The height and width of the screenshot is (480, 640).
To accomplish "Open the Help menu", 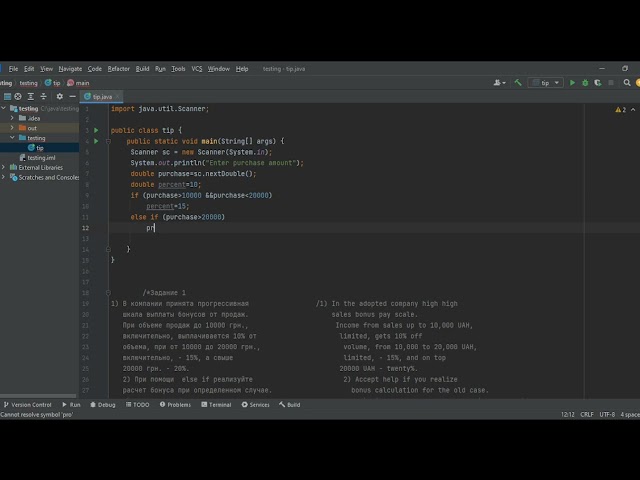I will pyautogui.click(x=242, y=69).
